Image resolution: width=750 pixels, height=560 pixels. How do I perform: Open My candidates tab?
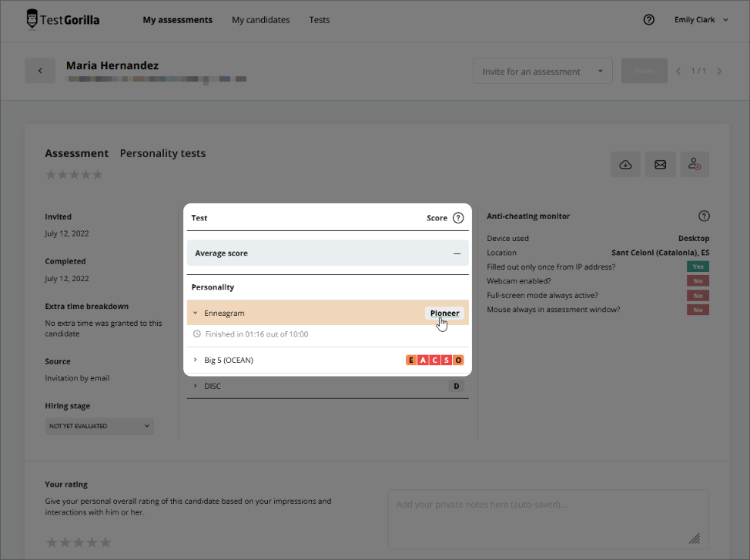261,19
